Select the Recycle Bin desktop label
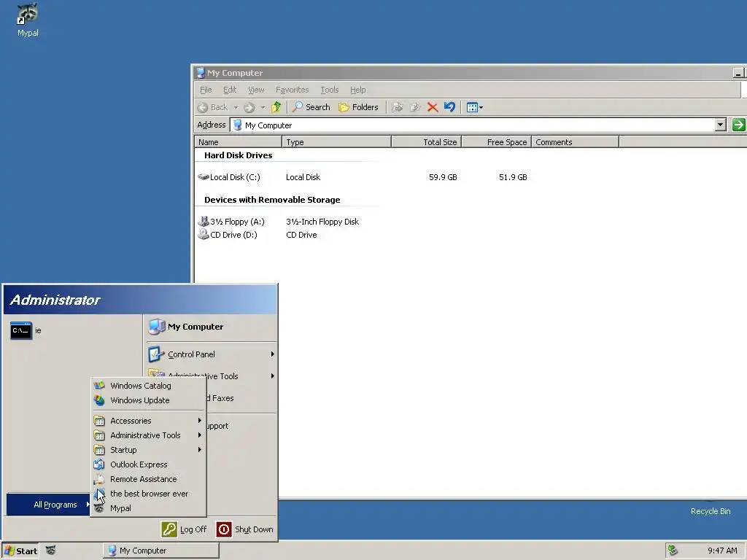The height and width of the screenshot is (560, 747). 711,511
